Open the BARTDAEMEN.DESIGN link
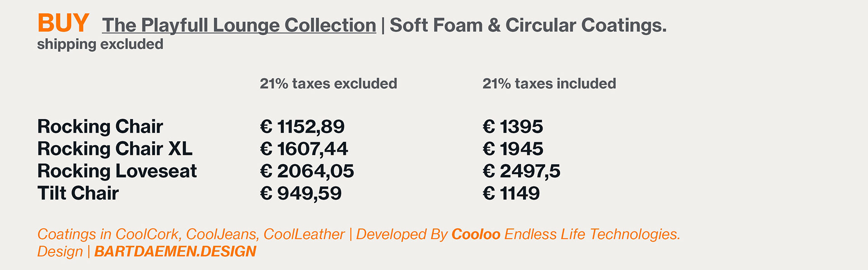The width and height of the screenshot is (868, 270). point(175,251)
